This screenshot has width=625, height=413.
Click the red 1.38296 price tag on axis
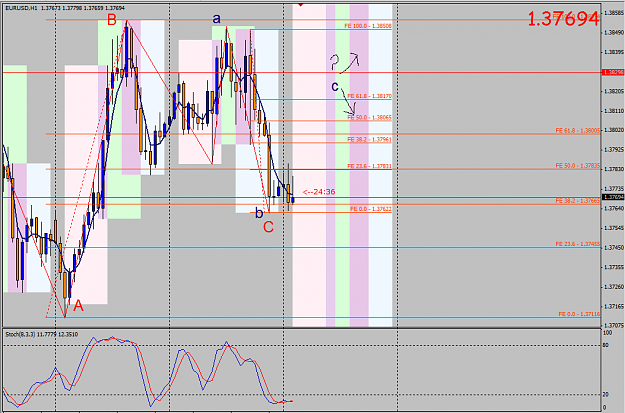pyautogui.click(x=613, y=73)
